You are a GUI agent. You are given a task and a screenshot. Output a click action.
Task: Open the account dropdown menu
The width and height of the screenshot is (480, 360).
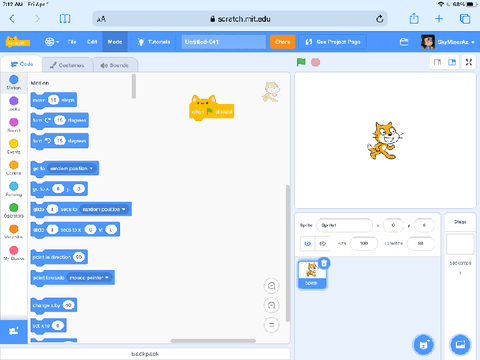[448, 42]
